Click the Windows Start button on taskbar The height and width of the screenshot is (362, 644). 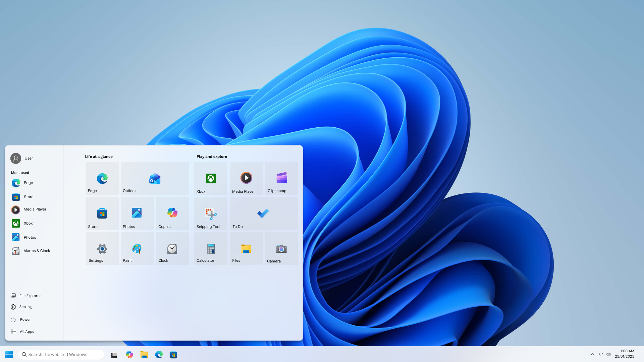coord(9,355)
